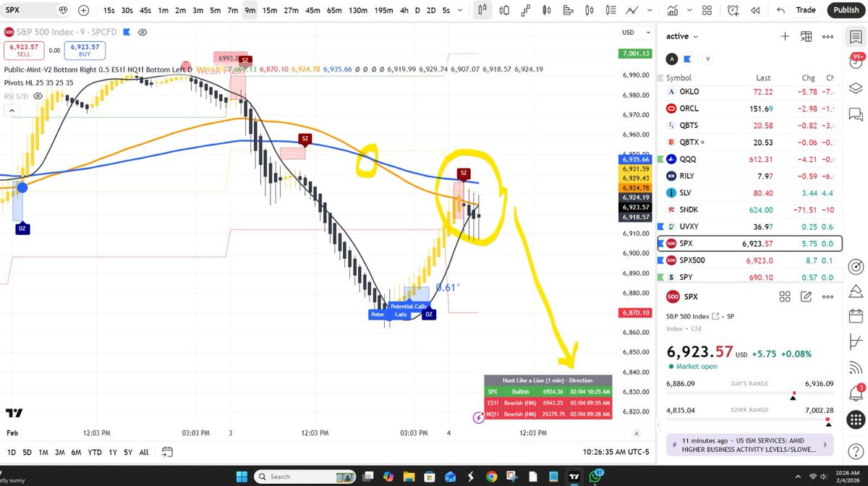
Task: Undo the last chart action
Action: (780, 10)
